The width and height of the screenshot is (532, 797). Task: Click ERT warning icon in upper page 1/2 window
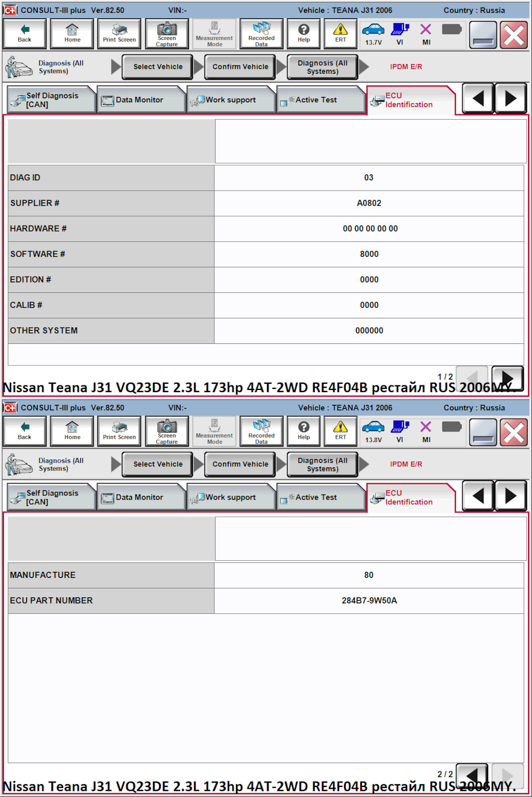tap(340, 33)
